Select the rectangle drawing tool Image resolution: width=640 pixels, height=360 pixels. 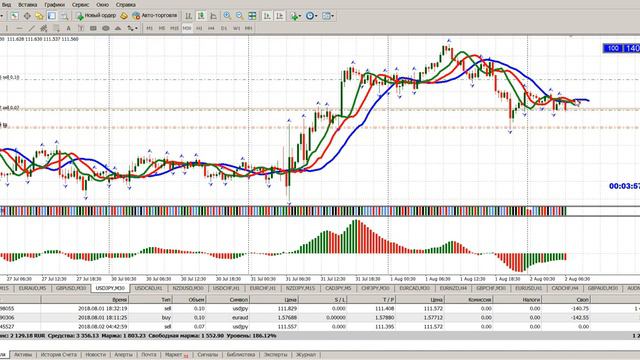[x=93, y=28]
